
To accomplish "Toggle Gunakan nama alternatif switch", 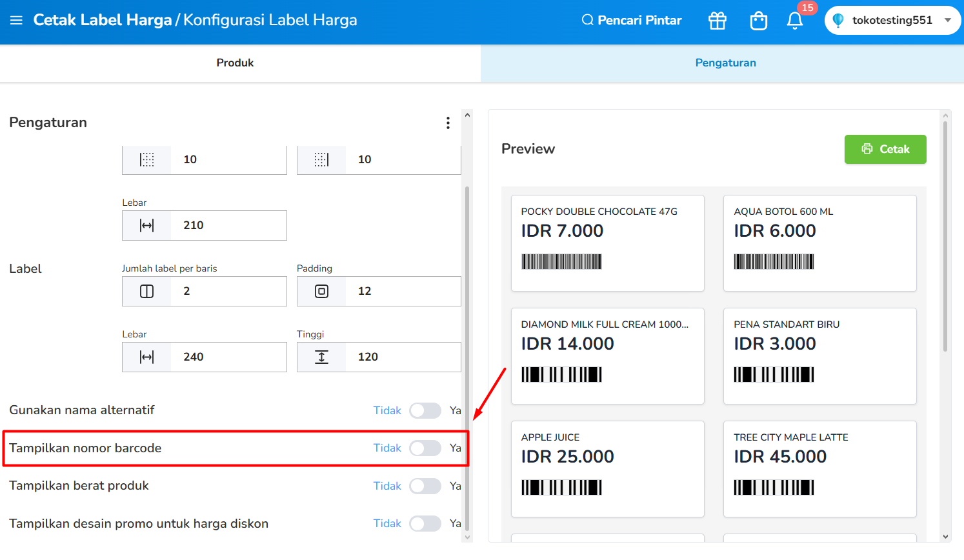I will click(425, 410).
